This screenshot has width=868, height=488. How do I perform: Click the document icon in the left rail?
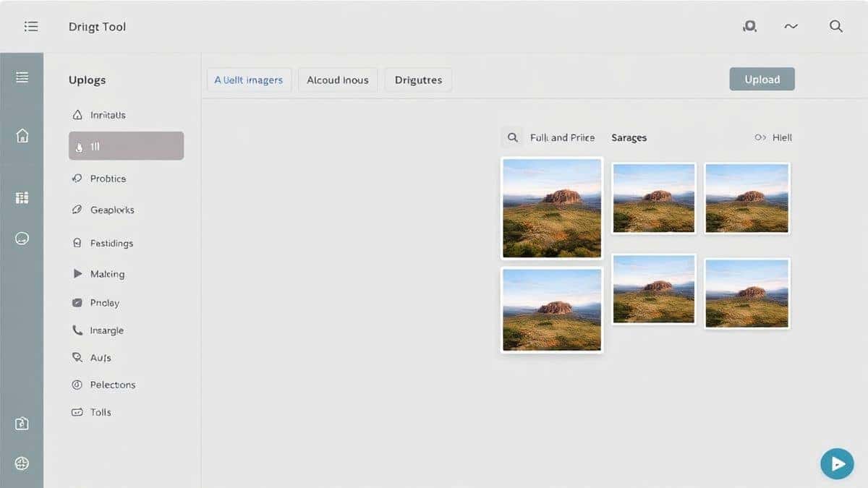pos(22,424)
